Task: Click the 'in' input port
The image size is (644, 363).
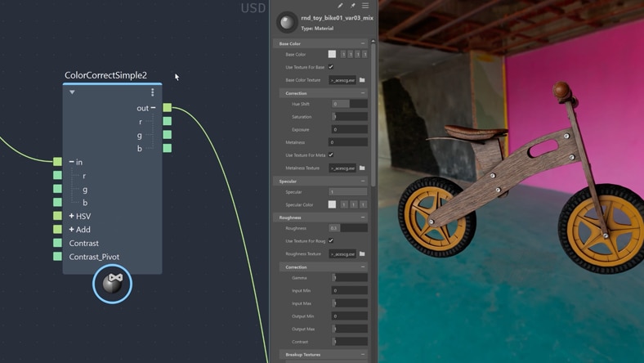Action: pyautogui.click(x=57, y=162)
